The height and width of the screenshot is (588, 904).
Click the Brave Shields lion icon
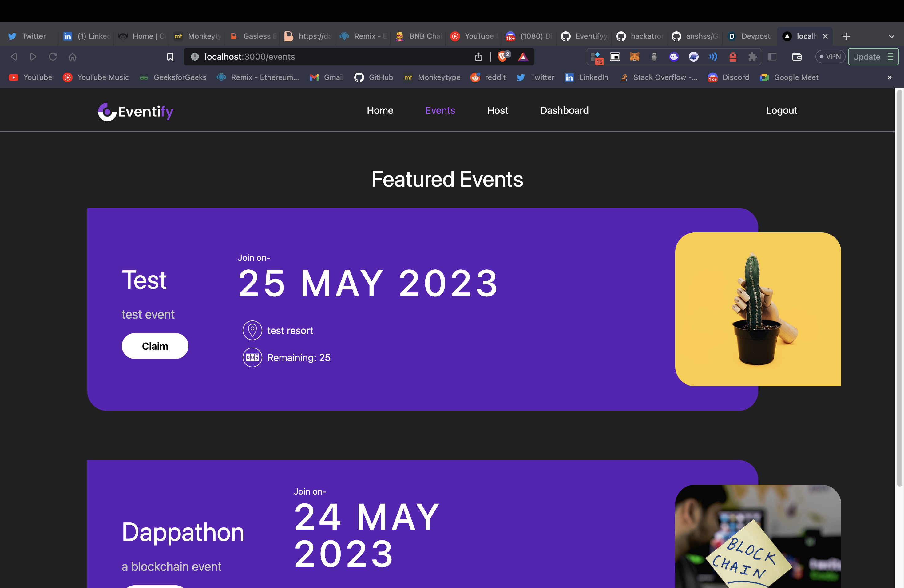pos(502,57)
